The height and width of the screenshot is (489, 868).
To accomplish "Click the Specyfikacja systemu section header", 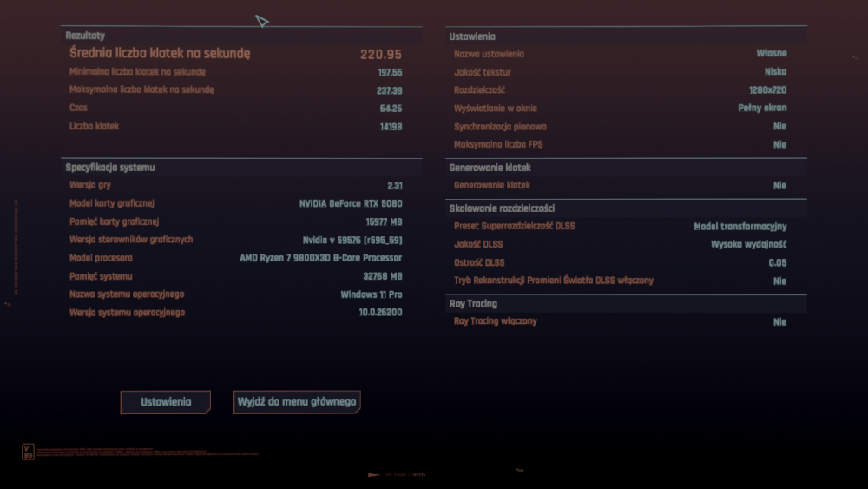I will tap(110, 168).
